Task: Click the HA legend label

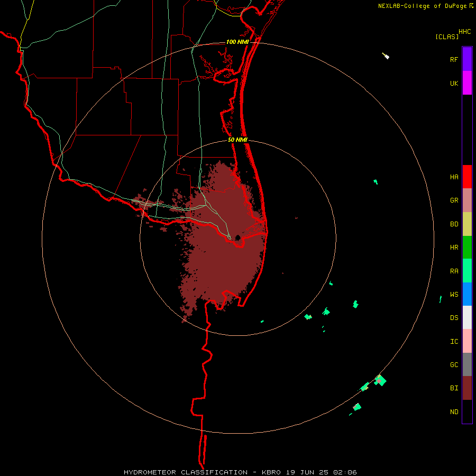Action: [x=454, y=177]
